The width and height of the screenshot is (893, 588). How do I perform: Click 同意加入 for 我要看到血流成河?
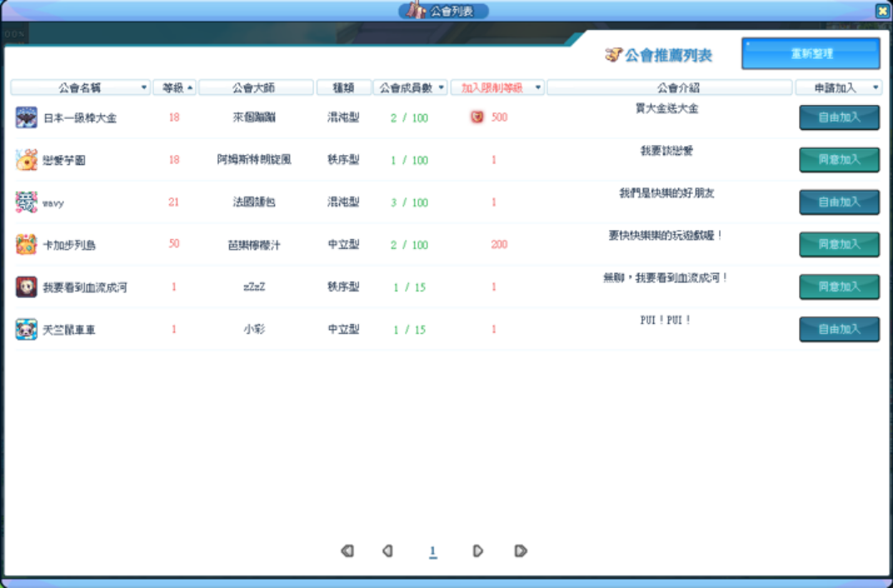tap(840, 287)
